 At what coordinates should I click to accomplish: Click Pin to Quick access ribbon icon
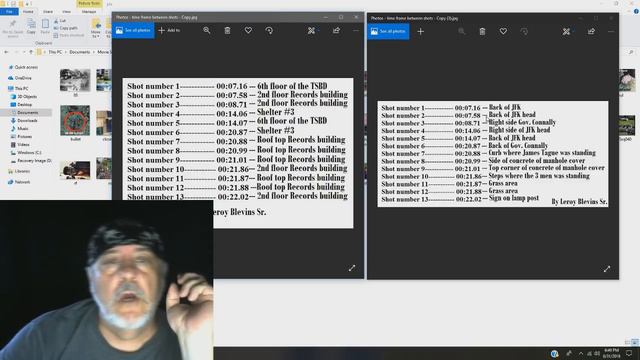(13, 28)
